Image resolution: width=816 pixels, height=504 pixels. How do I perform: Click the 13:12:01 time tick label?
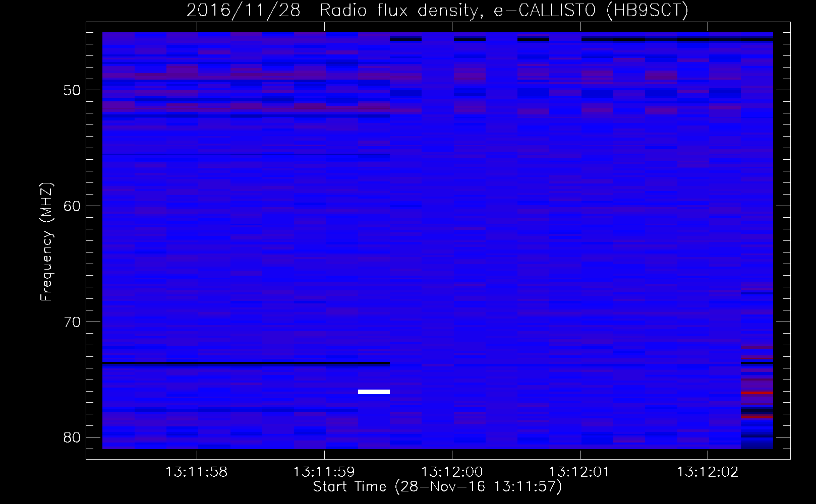tap(579, 472)
